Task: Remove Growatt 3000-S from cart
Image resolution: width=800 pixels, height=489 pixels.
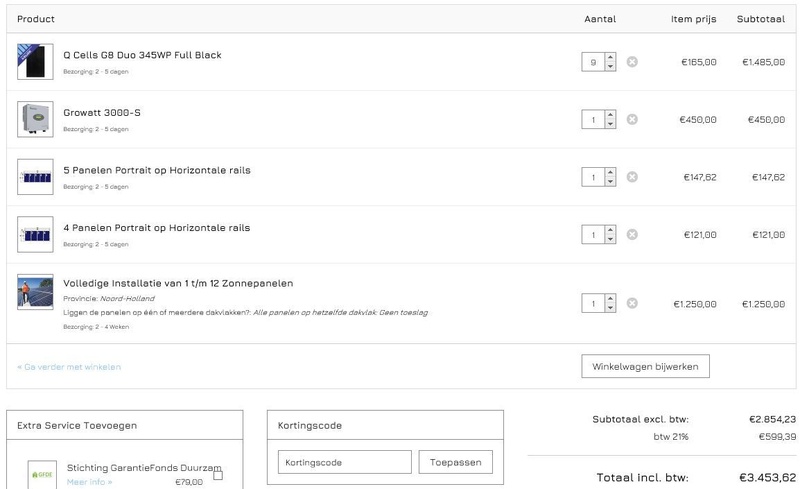Action: click(632, 119)
